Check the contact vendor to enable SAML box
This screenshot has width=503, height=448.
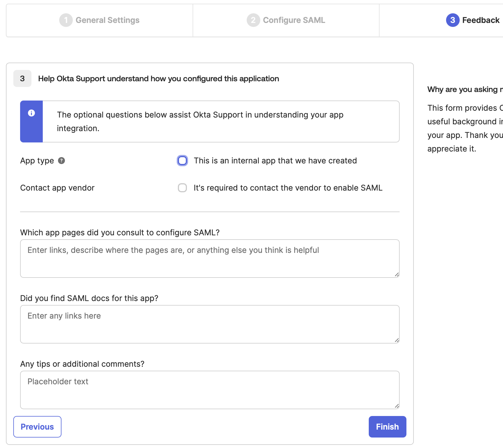click(182, 188)
